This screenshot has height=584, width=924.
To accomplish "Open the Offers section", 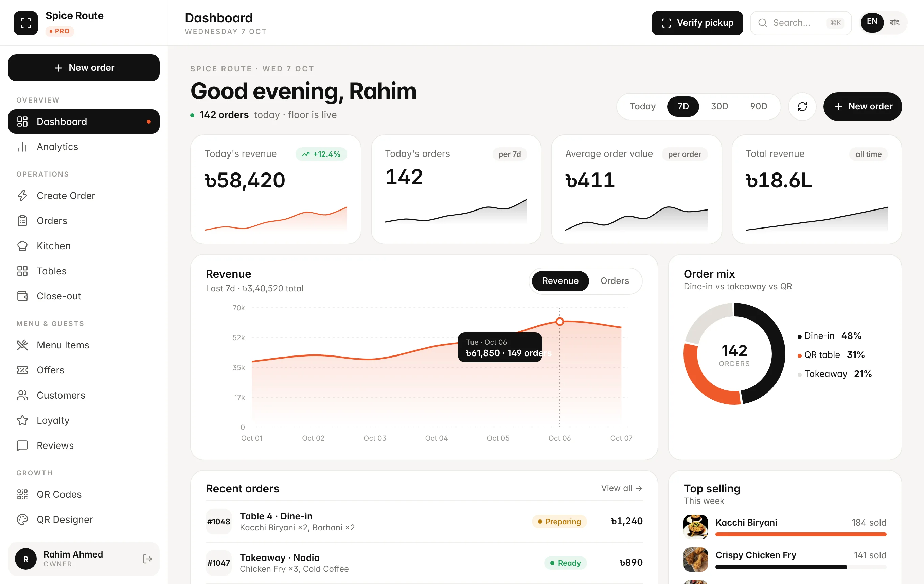I will click(x=84, y=370).
